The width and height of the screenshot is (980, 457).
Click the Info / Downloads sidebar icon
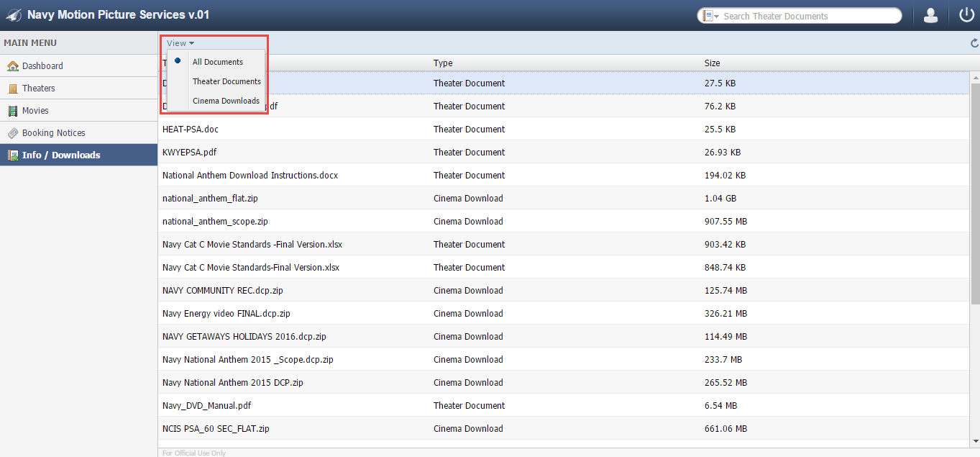pos(13,155)
